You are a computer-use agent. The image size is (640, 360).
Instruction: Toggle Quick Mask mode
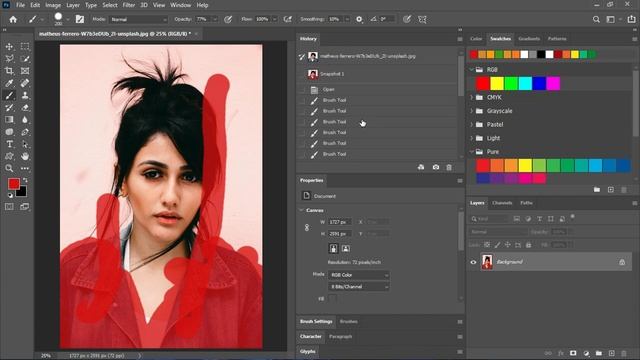9,207
